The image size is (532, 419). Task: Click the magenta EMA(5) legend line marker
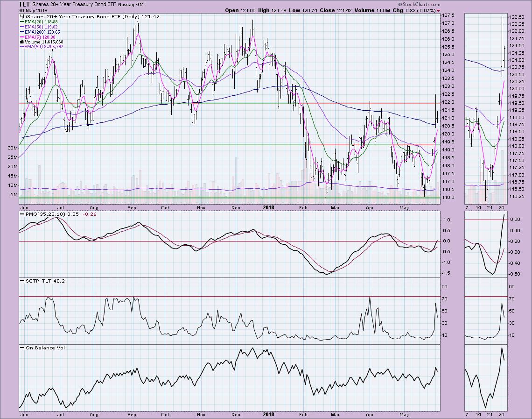coord(23,37)
